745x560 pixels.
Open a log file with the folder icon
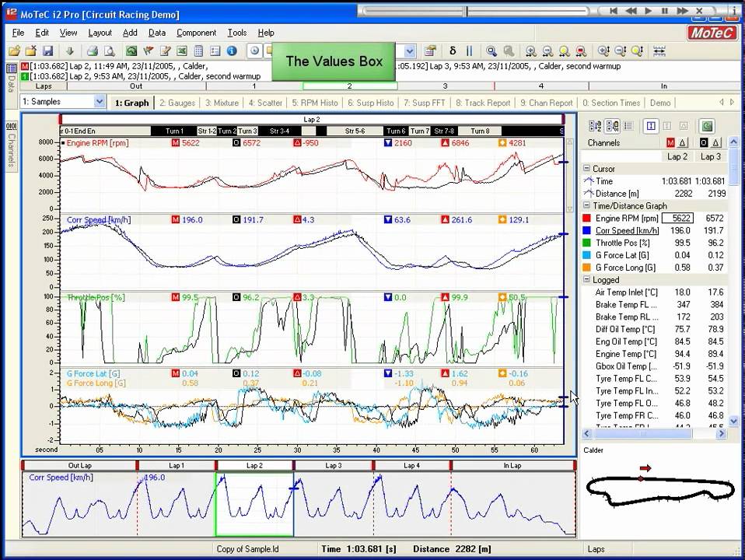(14, 51)
